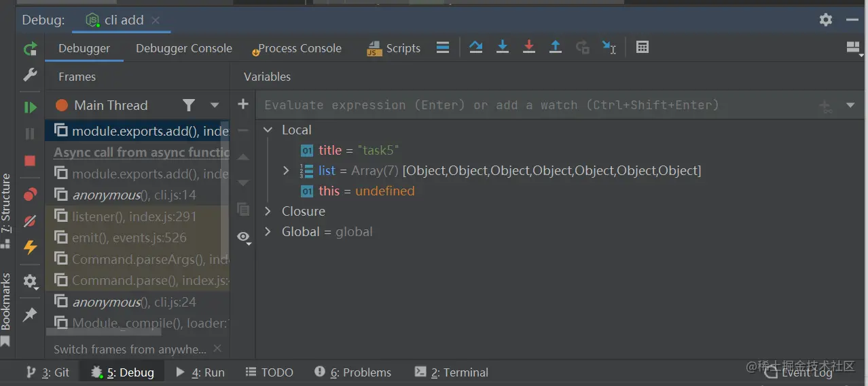Show execution point

pos(443,47)
